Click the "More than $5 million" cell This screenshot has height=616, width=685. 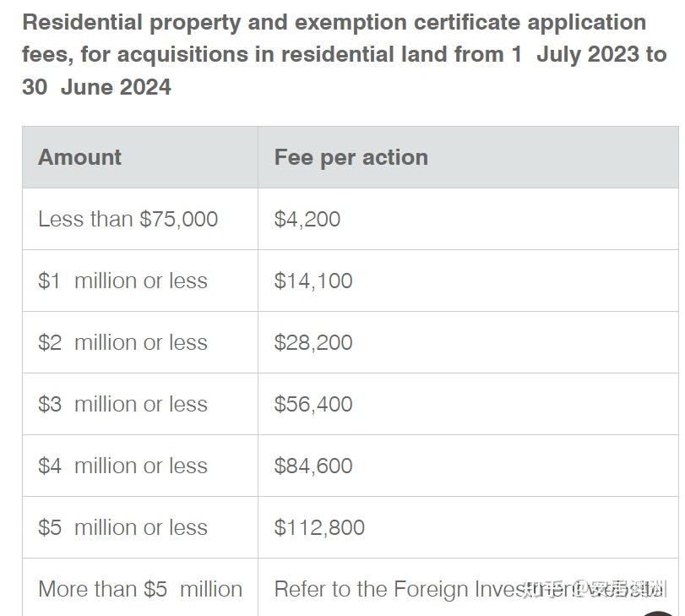click(140, 589)
